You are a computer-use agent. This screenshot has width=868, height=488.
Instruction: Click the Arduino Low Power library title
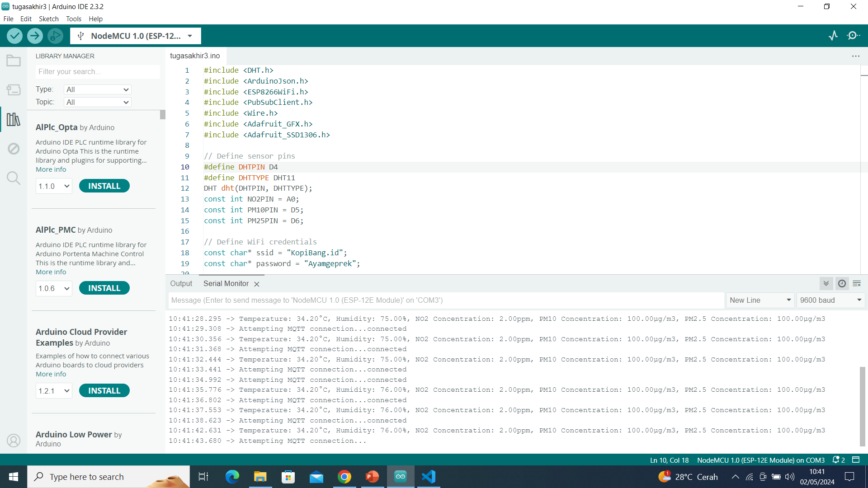click(74, 435)
